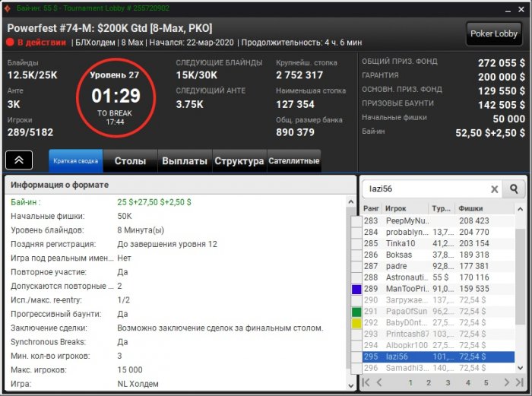Open the Структура tab

pyautogui.click(x=239, y=161)
